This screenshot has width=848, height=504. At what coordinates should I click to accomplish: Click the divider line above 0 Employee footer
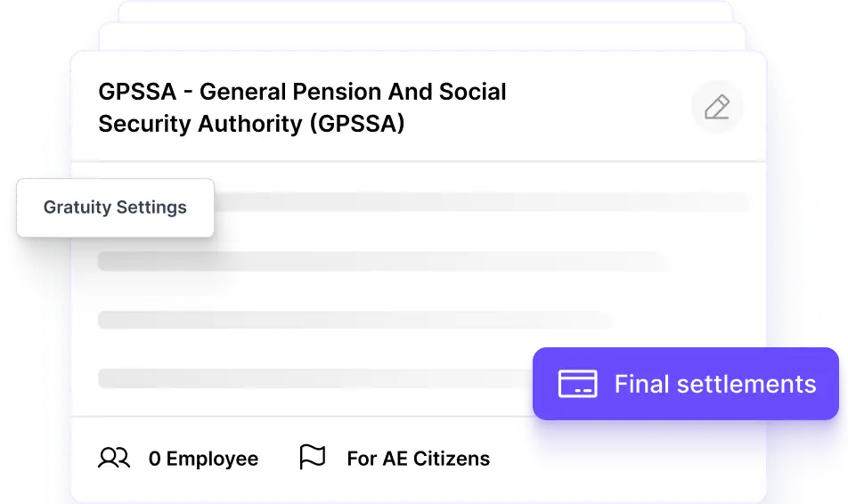click(x=302, y=417)
